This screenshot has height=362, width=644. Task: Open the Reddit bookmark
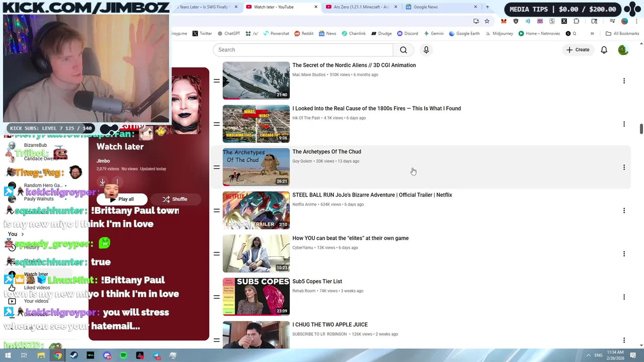pos(304,34)
